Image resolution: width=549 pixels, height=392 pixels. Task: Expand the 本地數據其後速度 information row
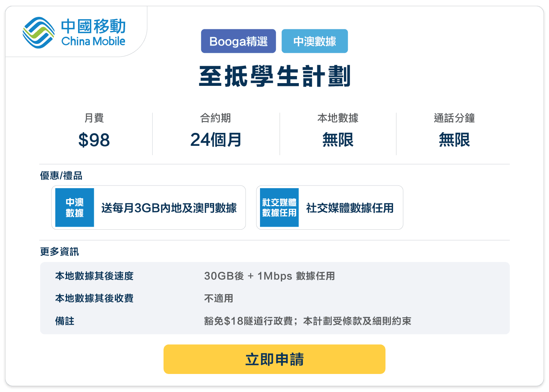94,276
